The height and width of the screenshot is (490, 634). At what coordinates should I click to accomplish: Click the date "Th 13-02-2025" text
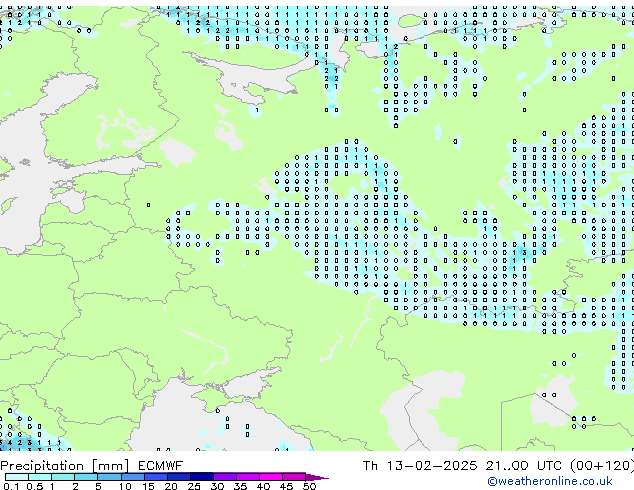[420, 466]
